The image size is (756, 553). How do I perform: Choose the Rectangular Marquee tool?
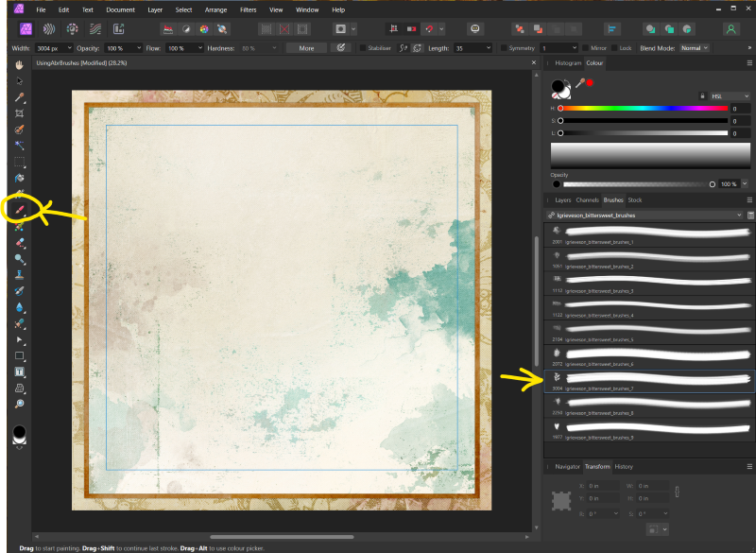(x=19, y=162)
